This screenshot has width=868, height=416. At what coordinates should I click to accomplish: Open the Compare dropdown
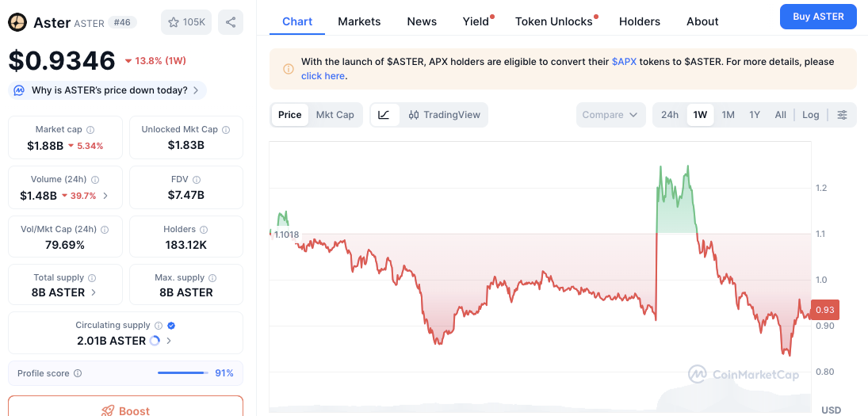[610, 115]
